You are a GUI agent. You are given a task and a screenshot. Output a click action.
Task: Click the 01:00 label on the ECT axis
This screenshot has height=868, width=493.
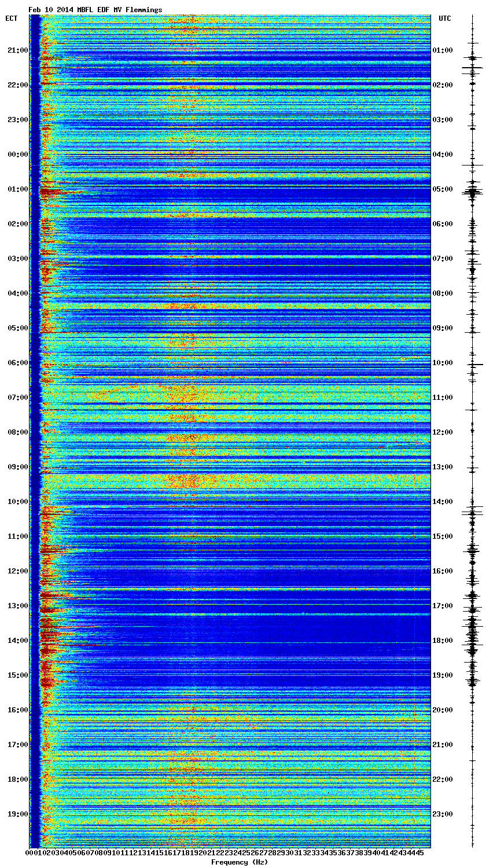click(17, 189)
